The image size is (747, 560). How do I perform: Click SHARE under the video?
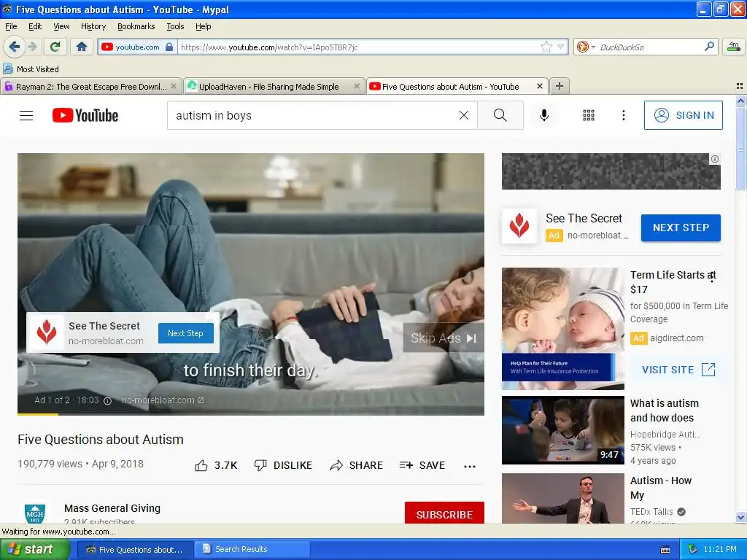pyautogui.click(x=356, y=465)
